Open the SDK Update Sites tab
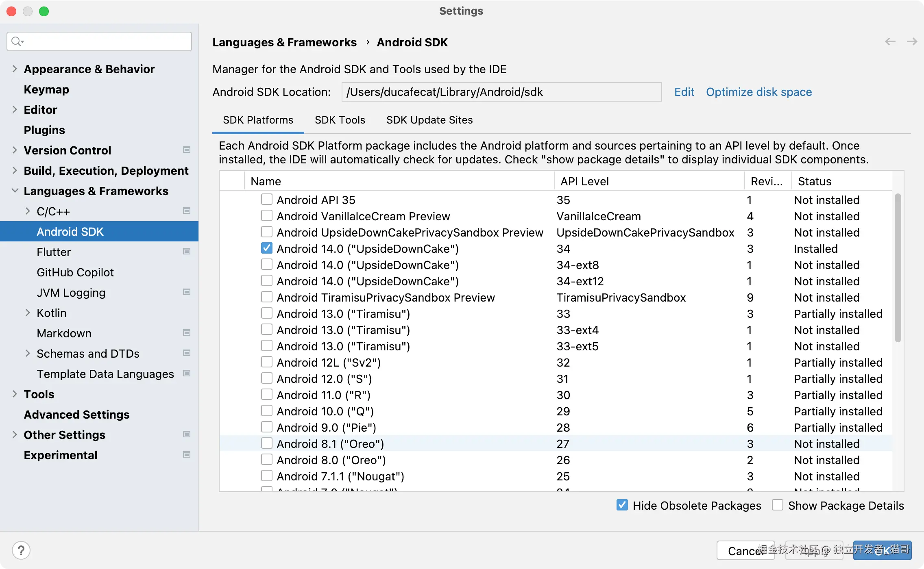 [429, 120]
